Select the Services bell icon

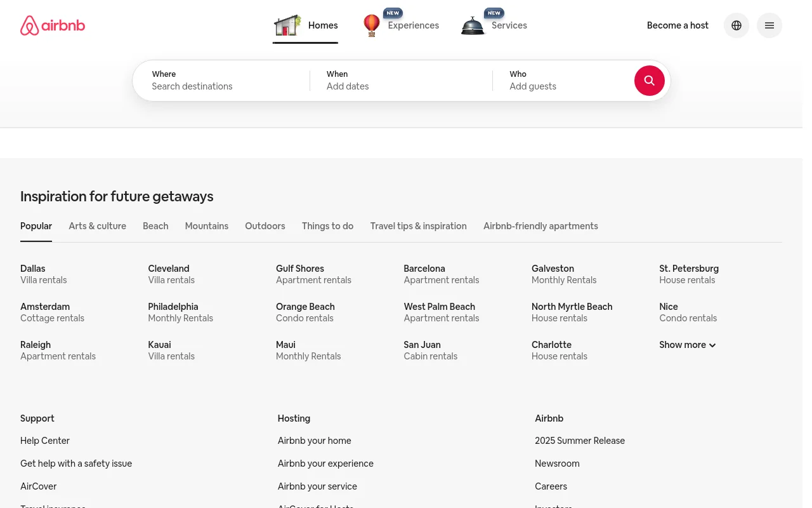click(x=473, y=25)
